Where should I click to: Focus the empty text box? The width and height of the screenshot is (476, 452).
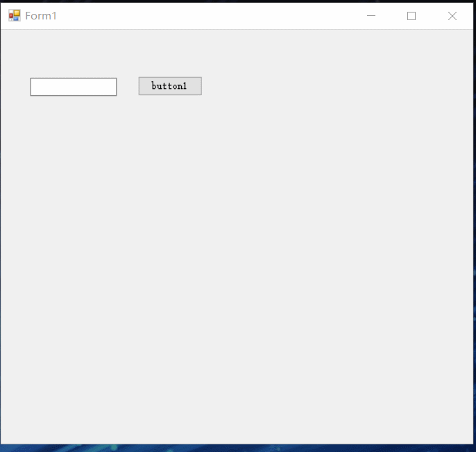(74, 87)
